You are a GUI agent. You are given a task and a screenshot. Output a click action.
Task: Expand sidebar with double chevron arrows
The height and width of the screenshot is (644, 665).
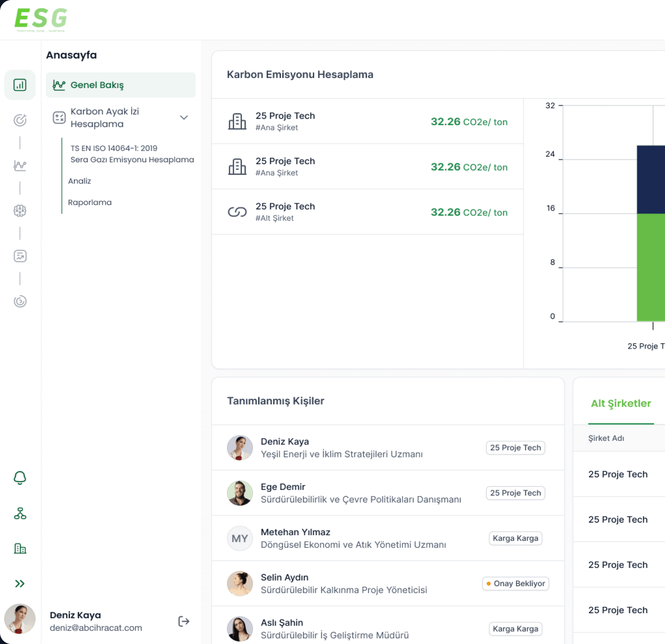[20, 583]
